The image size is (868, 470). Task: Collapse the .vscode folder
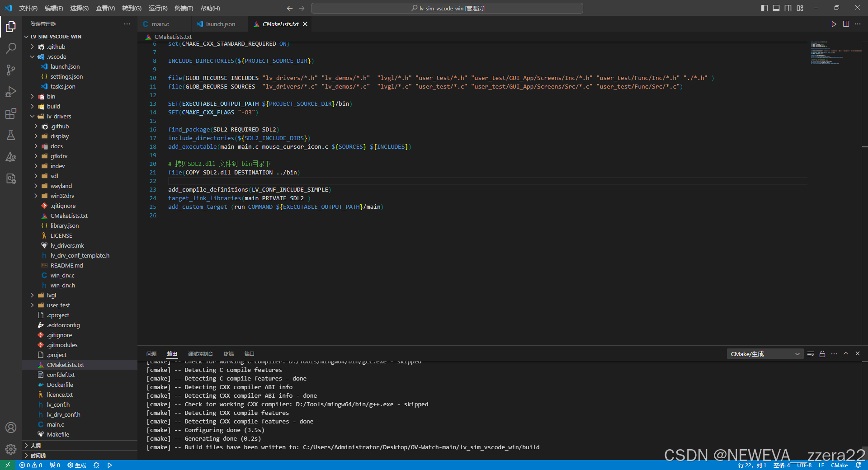32,56
